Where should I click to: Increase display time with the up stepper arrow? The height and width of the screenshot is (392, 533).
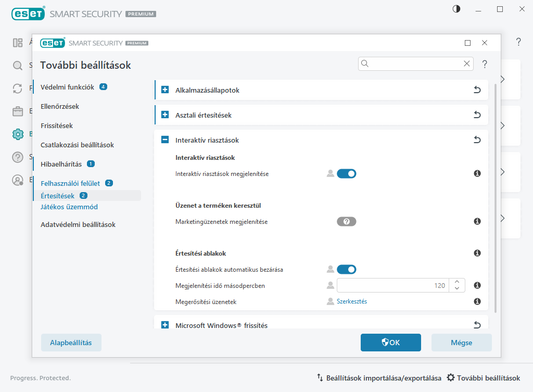[x=456, y=282]
